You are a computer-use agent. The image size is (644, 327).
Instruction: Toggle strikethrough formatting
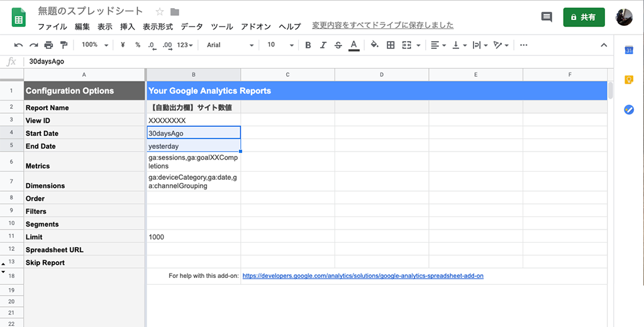click(338, 45)
